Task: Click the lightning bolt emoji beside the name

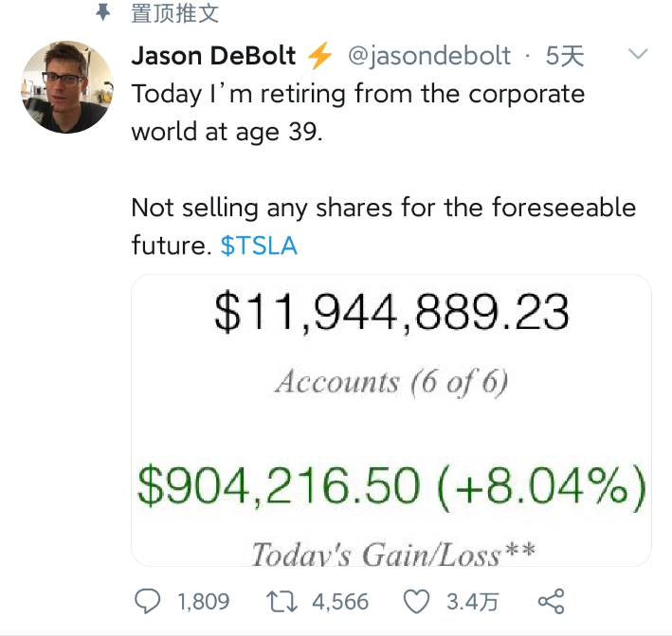Action: click(320, 56)
